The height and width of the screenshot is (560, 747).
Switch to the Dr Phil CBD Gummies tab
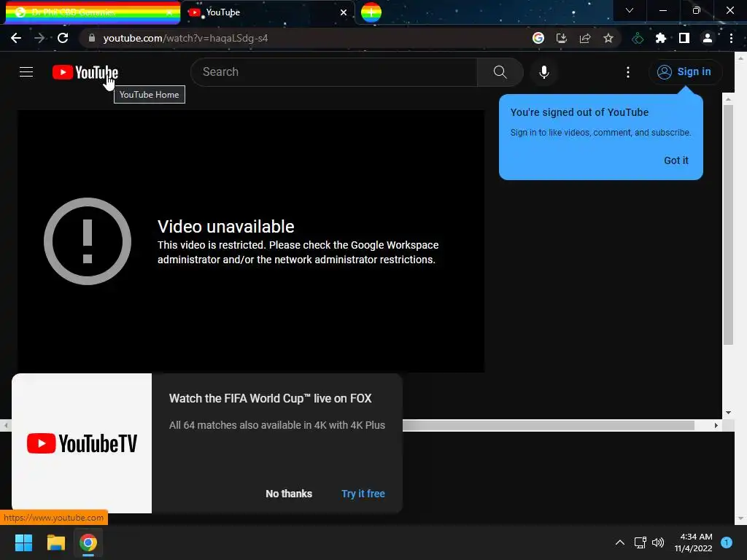pyautogui.click(x=93, y=12)
